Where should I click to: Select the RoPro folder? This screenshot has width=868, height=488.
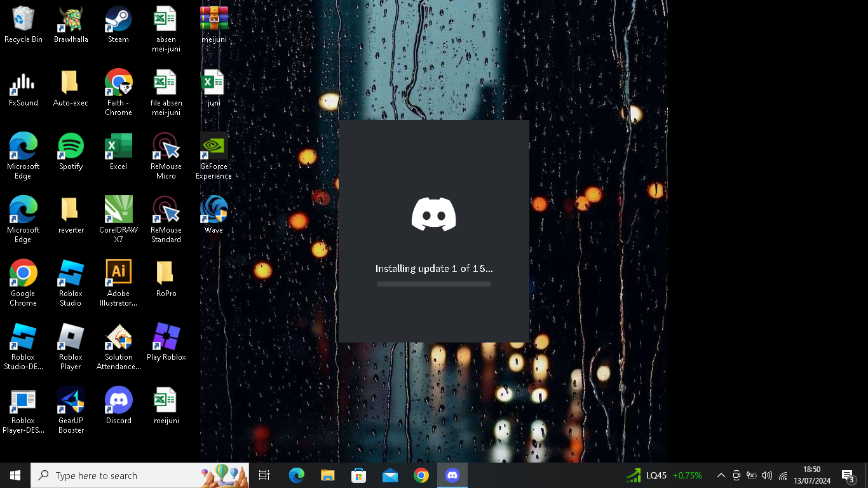166,280
